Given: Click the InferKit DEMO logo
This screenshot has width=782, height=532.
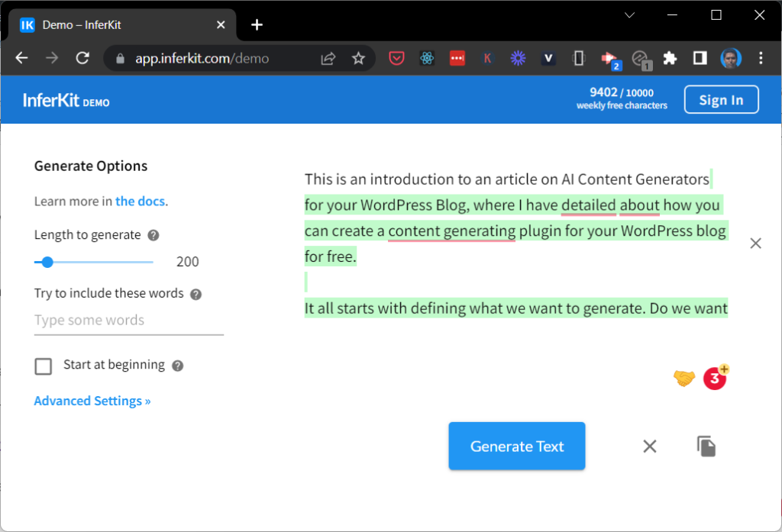Looking at the screenshot, I should click(x=66, y=100).
